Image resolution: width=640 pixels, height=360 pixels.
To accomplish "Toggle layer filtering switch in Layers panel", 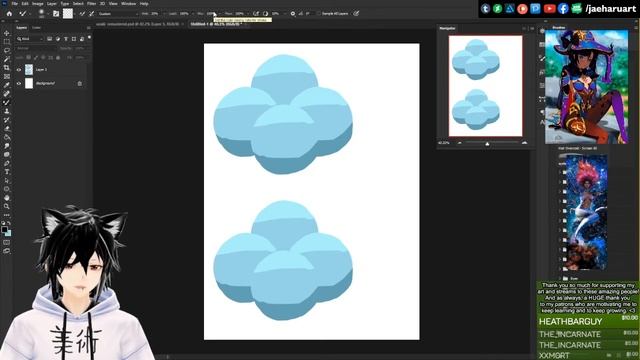I will [89, 38].
